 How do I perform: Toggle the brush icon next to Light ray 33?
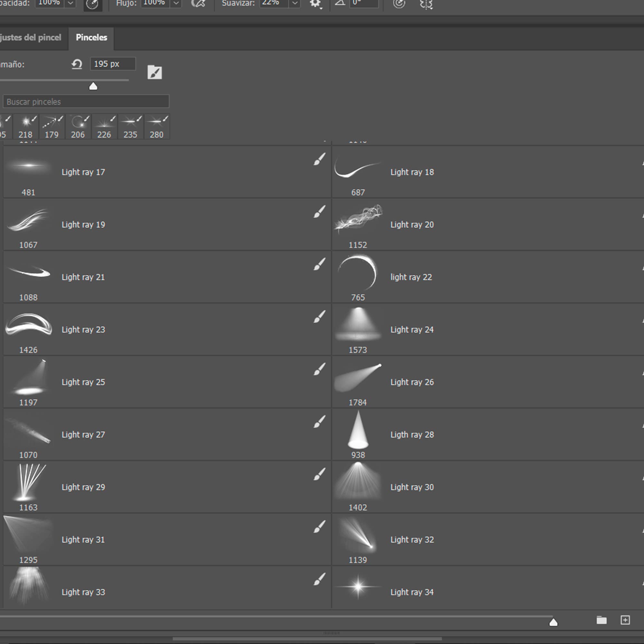(319, 579)
